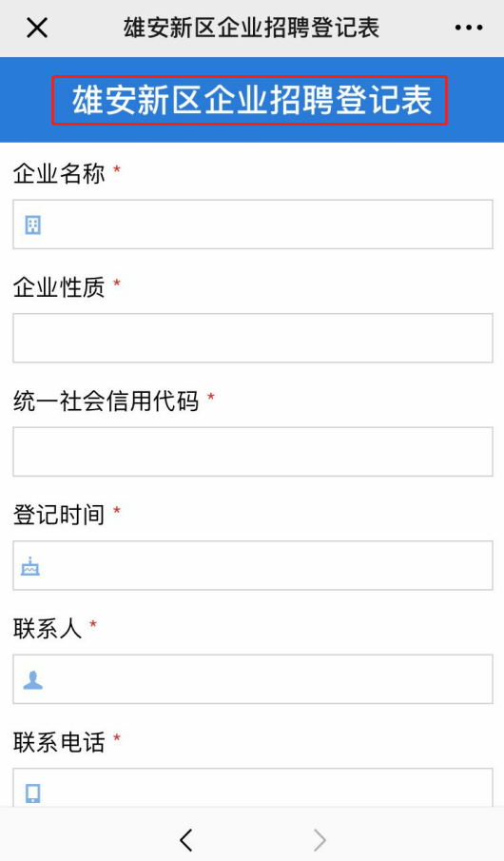Focus the 联系人 input field
This screenshot has height=861, width=504.
point(253,679)
